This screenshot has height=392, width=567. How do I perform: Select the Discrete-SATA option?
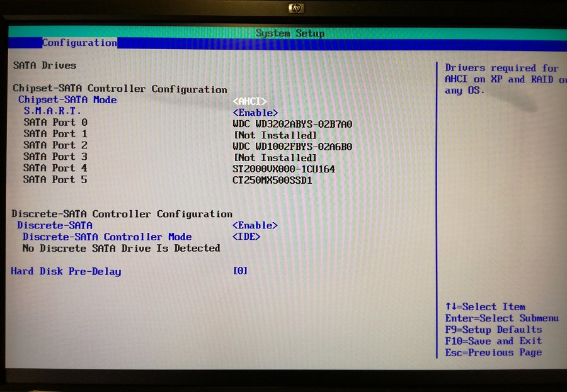coord(55,225)
